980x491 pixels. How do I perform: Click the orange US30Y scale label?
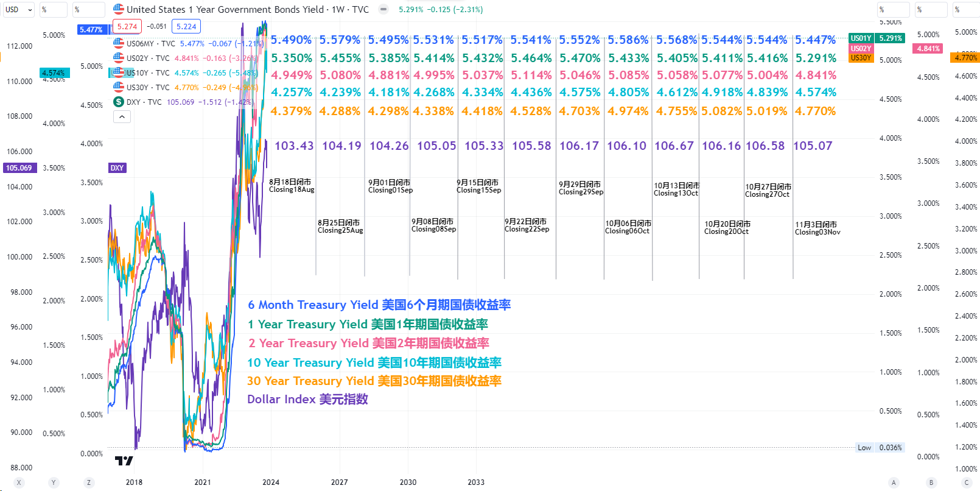pyautogui.click(x=861, y=58)
